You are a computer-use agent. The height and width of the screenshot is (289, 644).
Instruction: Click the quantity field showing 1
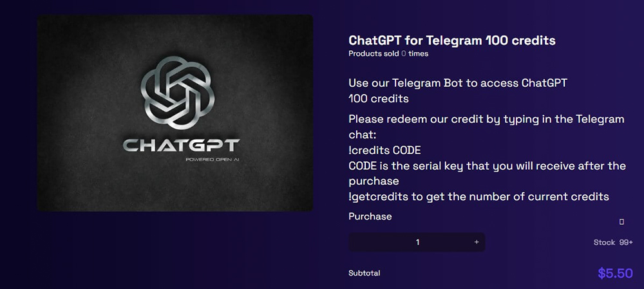417,242
